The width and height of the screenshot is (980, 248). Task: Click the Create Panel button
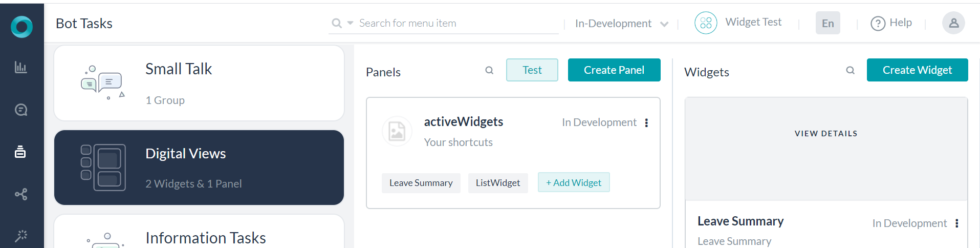[614, 70]
